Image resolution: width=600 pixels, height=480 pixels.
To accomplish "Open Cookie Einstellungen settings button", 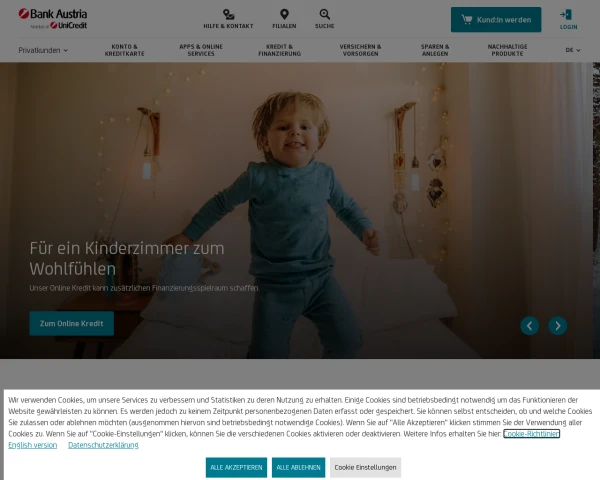I will (x=365, y=467).
